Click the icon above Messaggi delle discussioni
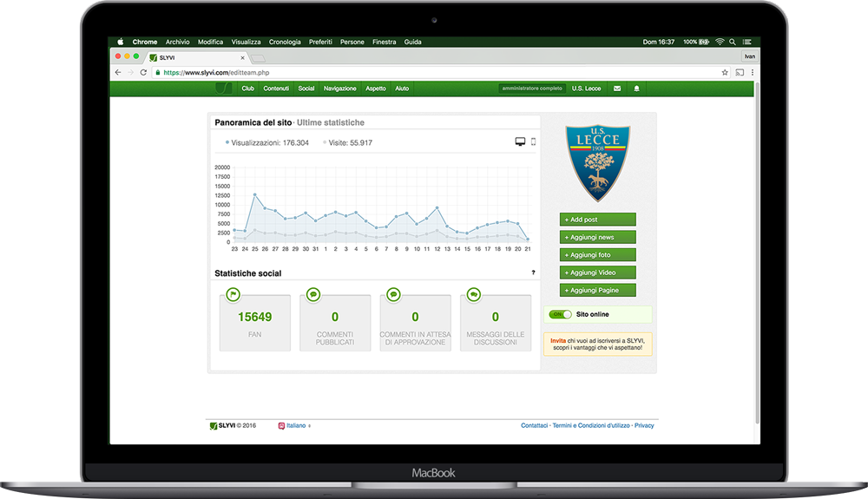This screenshot has width=868, height=499. (x=474, y=295)
